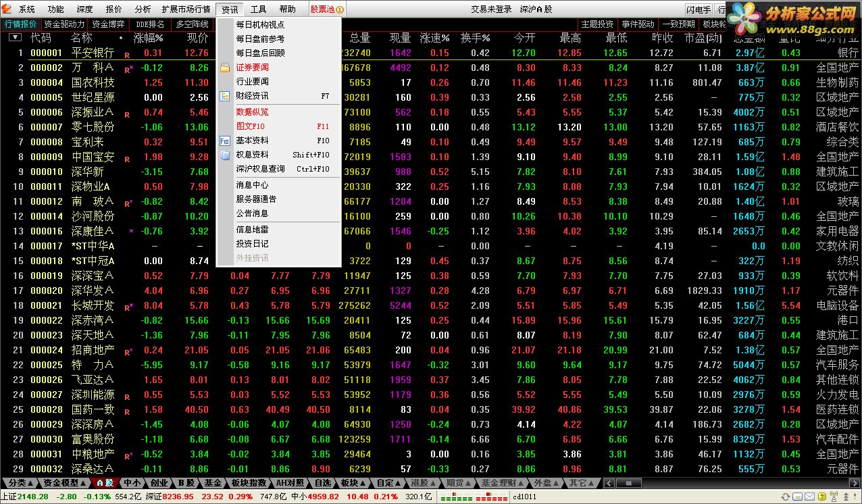Sort by the 最高 column header
Viewport: 862px width, 504px height.
(x=571, y=38)
